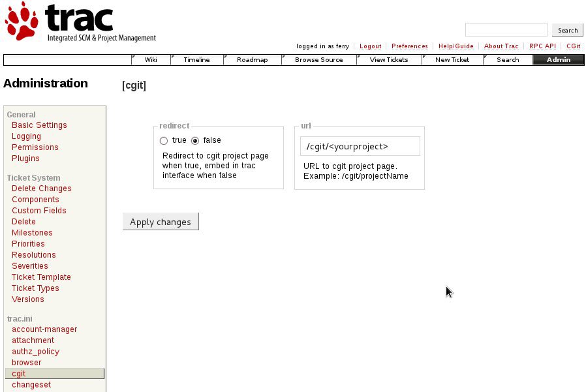Open the Search tab in main navigation
This screenshot has height=392, width=586.
click(x=508, y=60)
